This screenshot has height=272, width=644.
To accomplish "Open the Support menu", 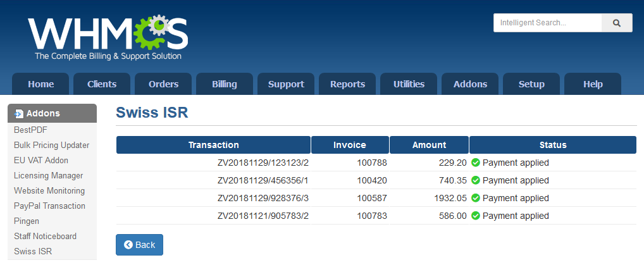I will (x=286, y=84).
